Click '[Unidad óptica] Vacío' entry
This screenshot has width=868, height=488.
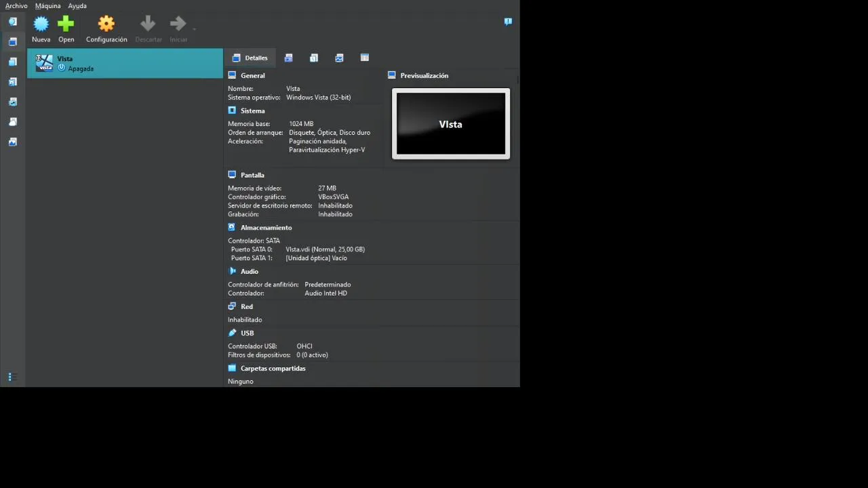pyautogui.click(x=316, y=258)
